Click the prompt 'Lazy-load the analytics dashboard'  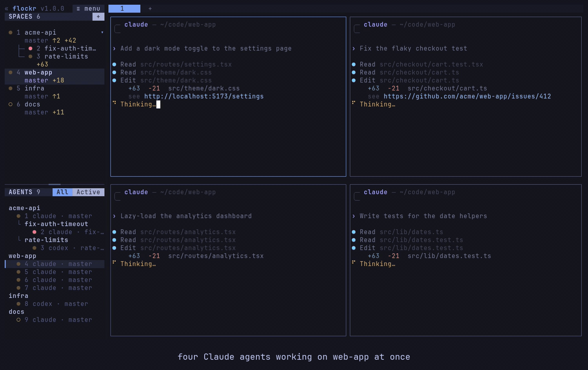tap(186, 216)
